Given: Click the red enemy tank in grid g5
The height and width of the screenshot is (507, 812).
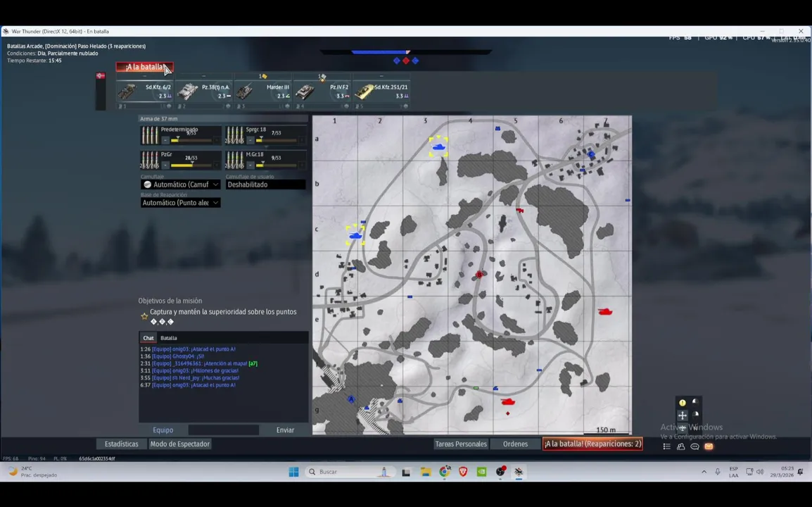Looking at the screenshot, I should 508,402.
